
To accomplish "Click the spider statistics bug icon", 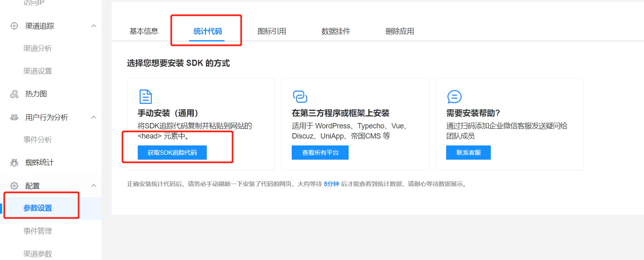I will [x=14, y=162].
